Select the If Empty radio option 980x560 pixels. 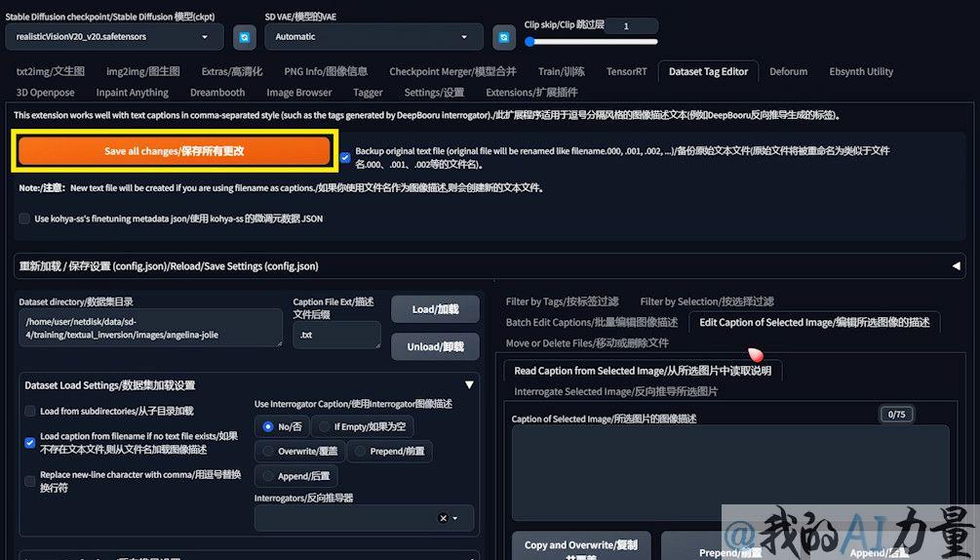tap(363, 426)
